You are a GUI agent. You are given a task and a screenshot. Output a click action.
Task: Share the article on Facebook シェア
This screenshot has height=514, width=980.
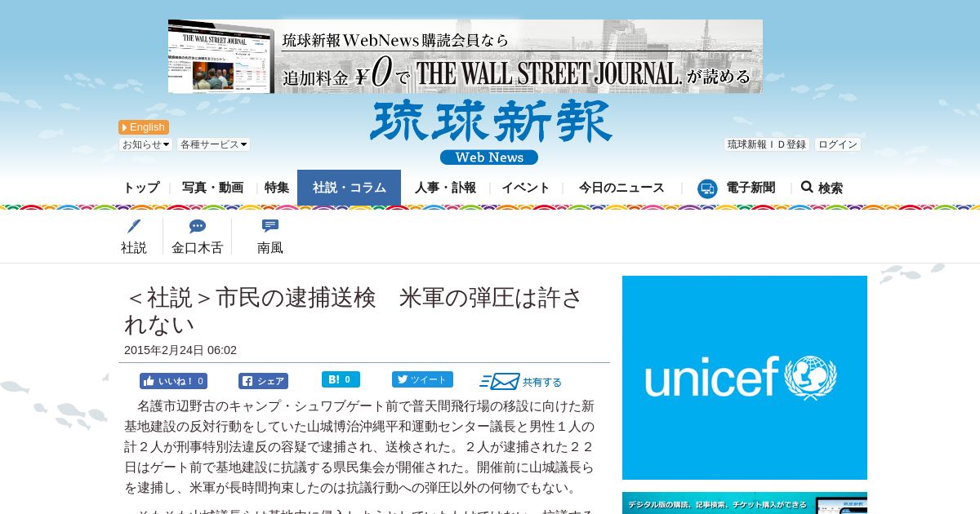pos(263,381)
